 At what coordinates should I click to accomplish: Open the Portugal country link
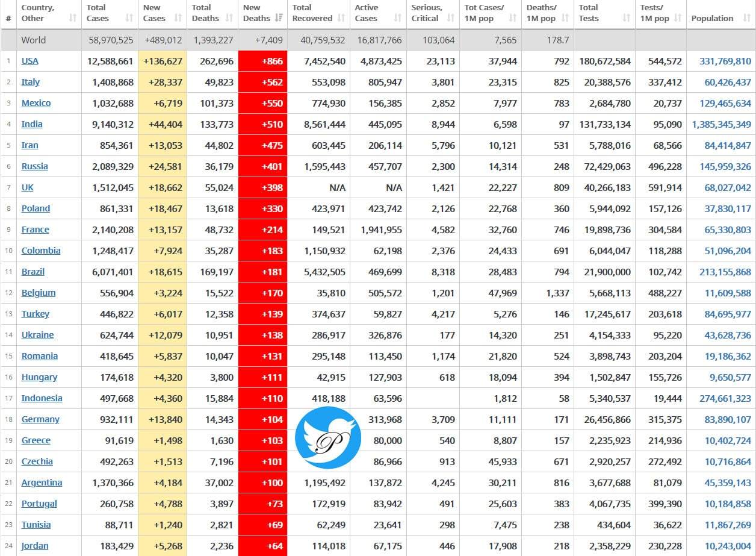click(x=39, y=504)
